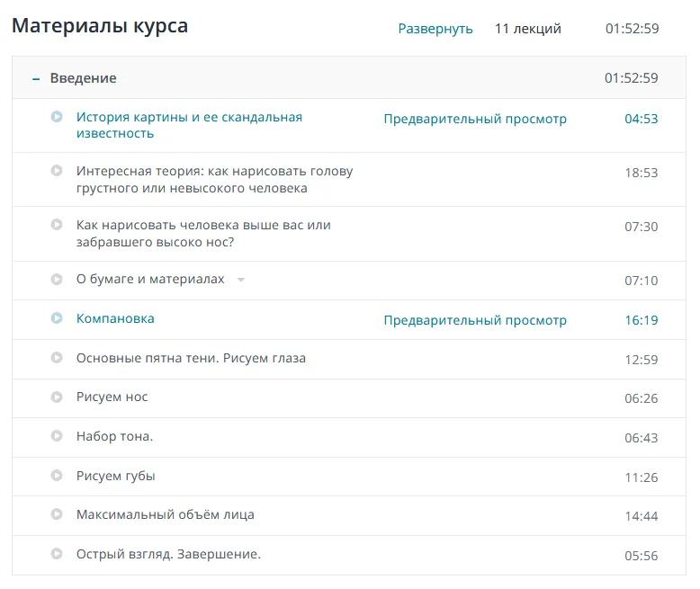Click 'Предварительный просмотр' for the Компановка lecture
Image resolution: width=700 pixels, height=589 pixels.
pyautogui.click(x=475, y=320)
